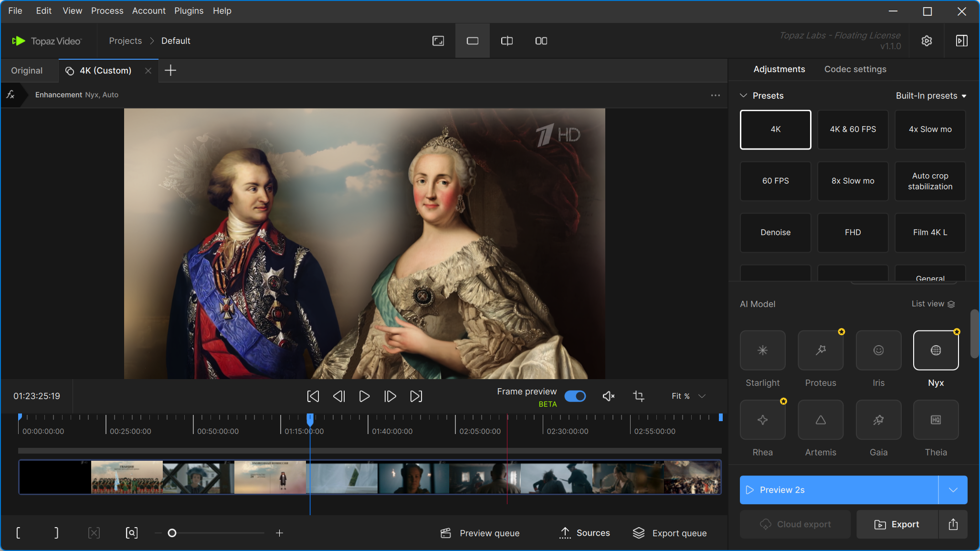Open the Process menu
Viewport: 980px width, 551px height.
(107, 11)
